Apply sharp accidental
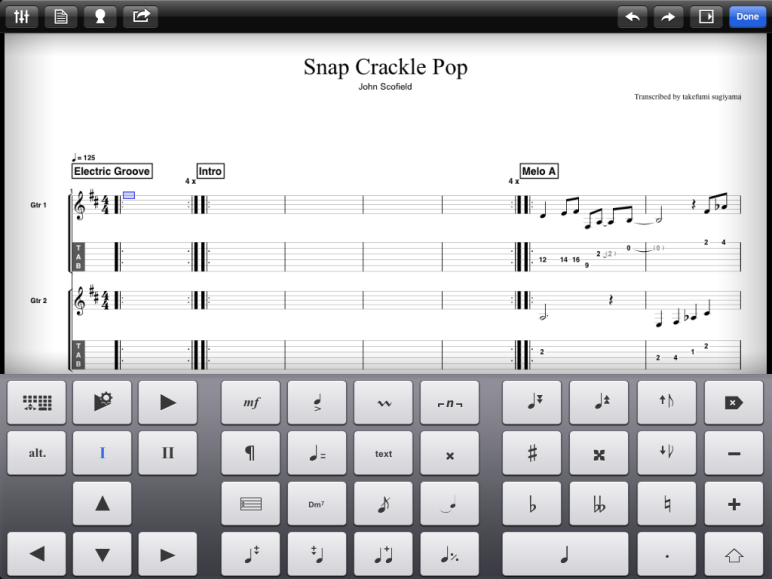Viewport: 772px width, 579px height. pyautogui.click(x=532, y=453)
